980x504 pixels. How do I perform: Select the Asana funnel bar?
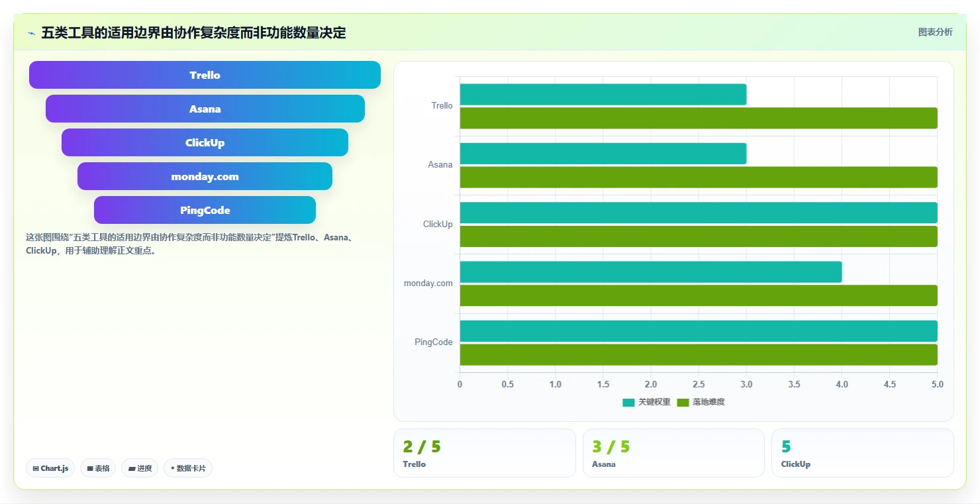pos(205,109)
